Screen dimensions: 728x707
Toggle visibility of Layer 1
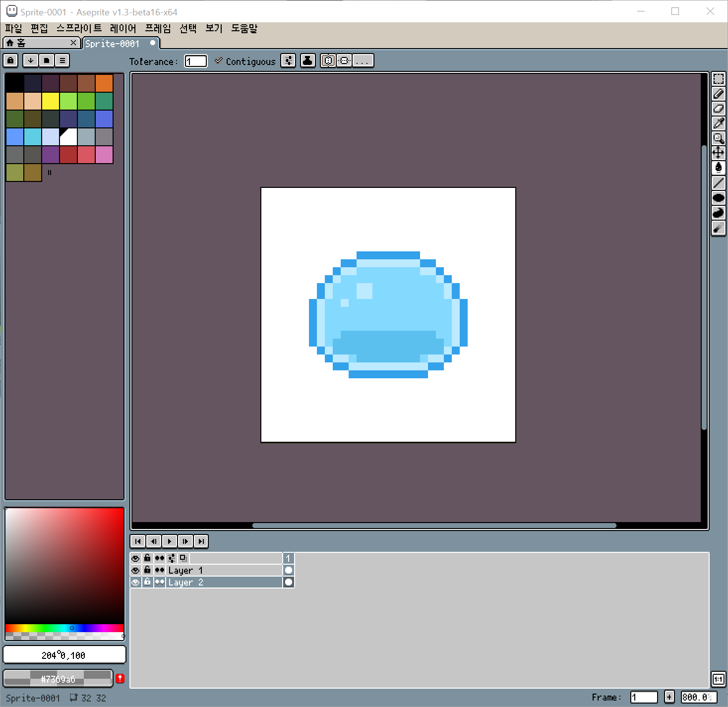click(x=135, y=570)
